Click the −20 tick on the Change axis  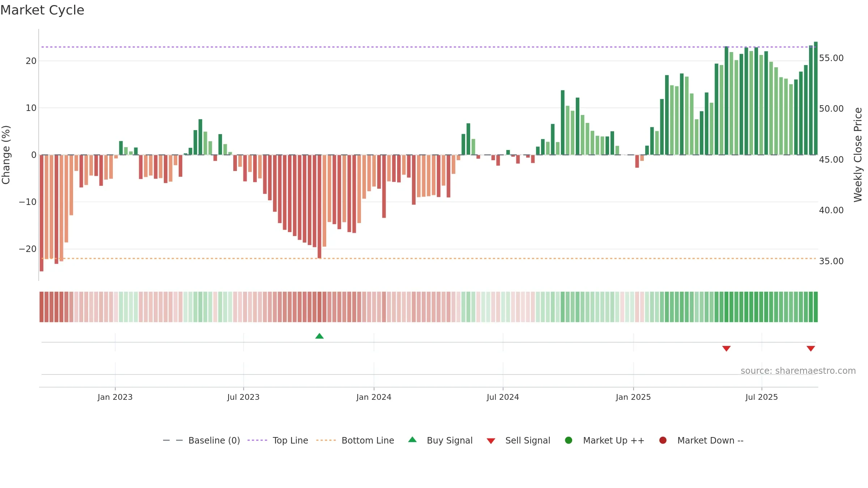28,249
